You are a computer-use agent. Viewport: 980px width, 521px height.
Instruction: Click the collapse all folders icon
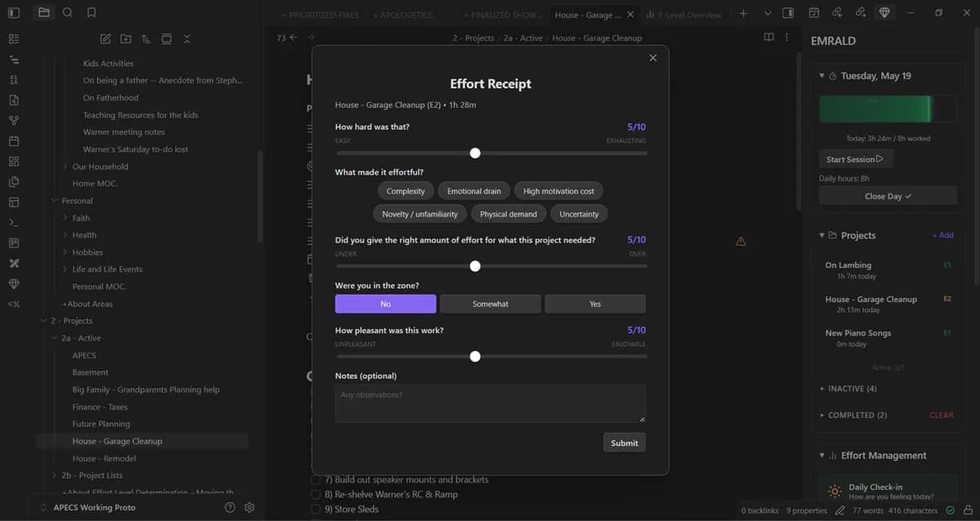[x=187, y=38]
